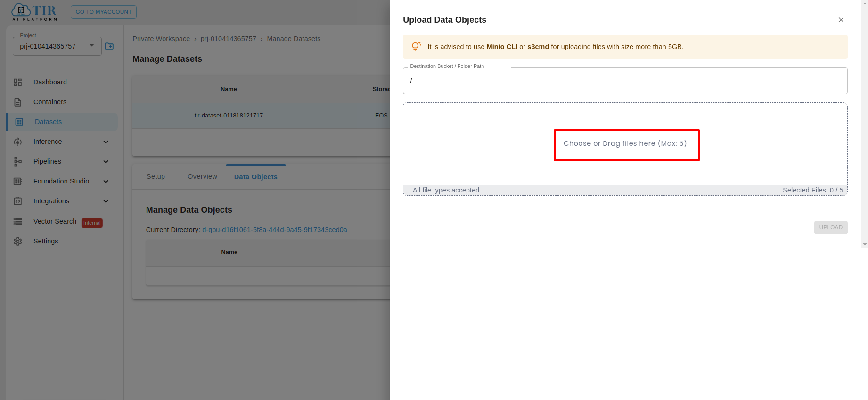Select Datasets in the sidebar
The height and width of the screenshot is (400, 868).
pos(62,122)
